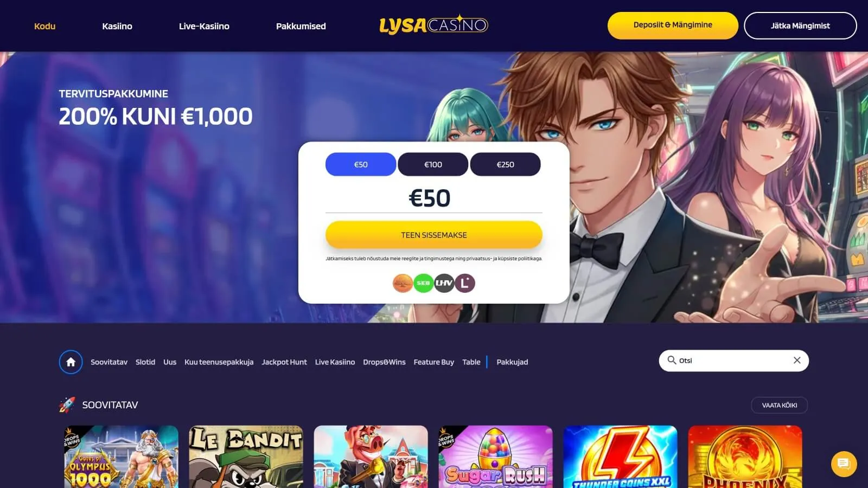Click the Jätka Mängimist button

pyautogui.click(x=800, y=25)
